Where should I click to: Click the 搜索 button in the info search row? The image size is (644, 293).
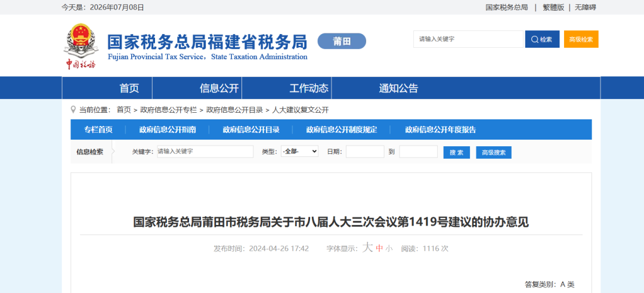coord(457,152)
